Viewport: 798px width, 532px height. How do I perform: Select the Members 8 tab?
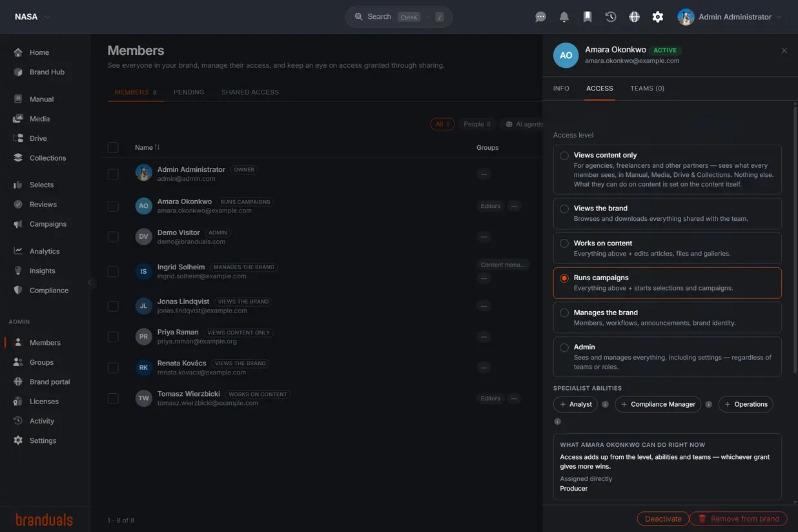(136, 92)
